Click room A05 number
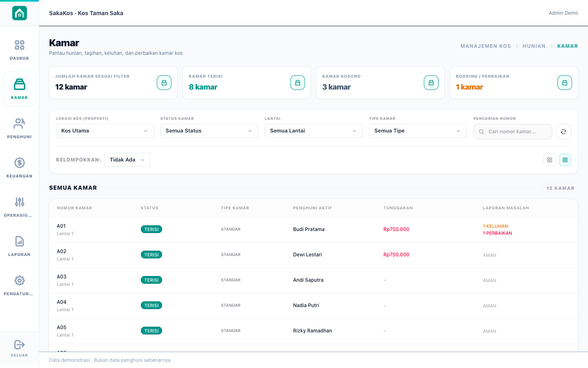Image resolution: width=588 pixels, height=368 pixels. pyautogui.click(x=61, y=328)
